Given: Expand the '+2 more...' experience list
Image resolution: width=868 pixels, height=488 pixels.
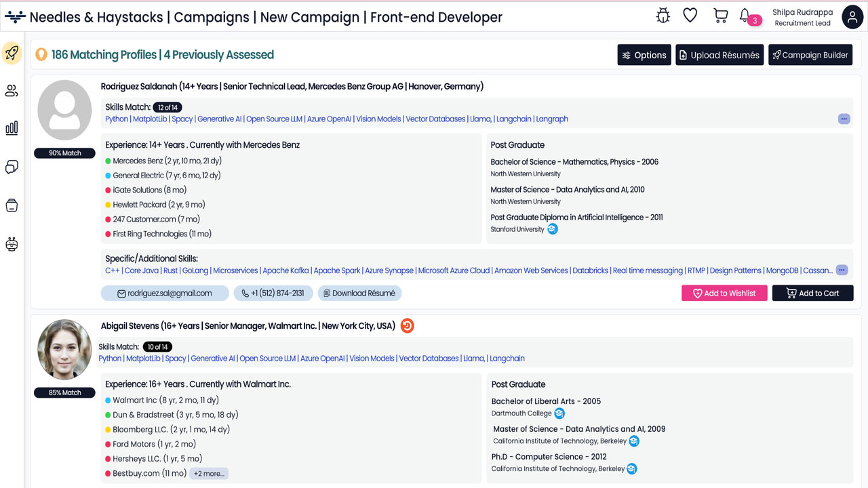Looking at the screenshot, I should [x=209, y=474].
